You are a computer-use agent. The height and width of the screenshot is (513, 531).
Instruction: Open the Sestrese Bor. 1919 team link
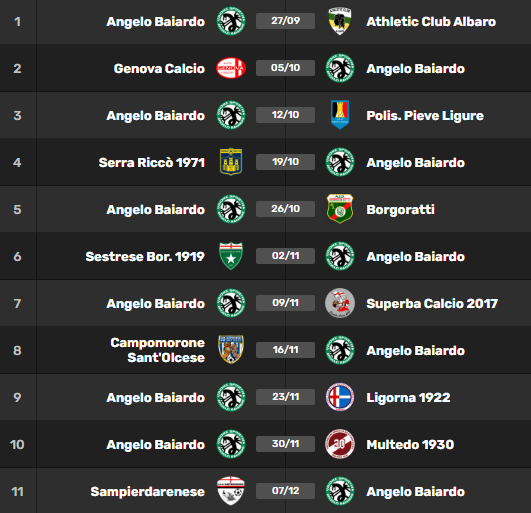[x=145, y=256]
